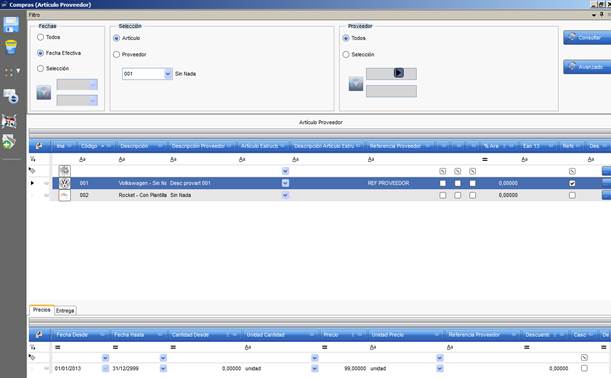Viewport: 611px width, 378px height.
Task: Click the Código filter cell operator icon
Action: [82, 159]
